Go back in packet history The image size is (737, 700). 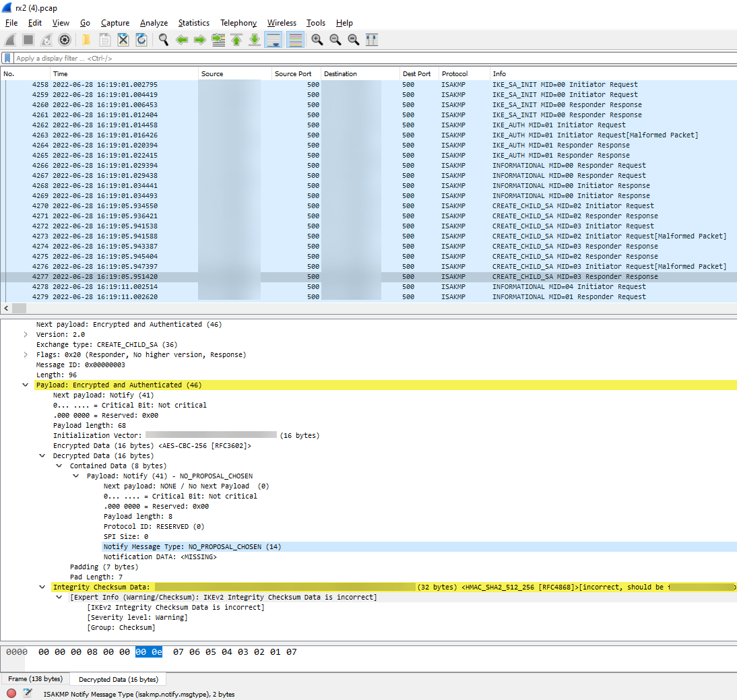tap(182, 40)
